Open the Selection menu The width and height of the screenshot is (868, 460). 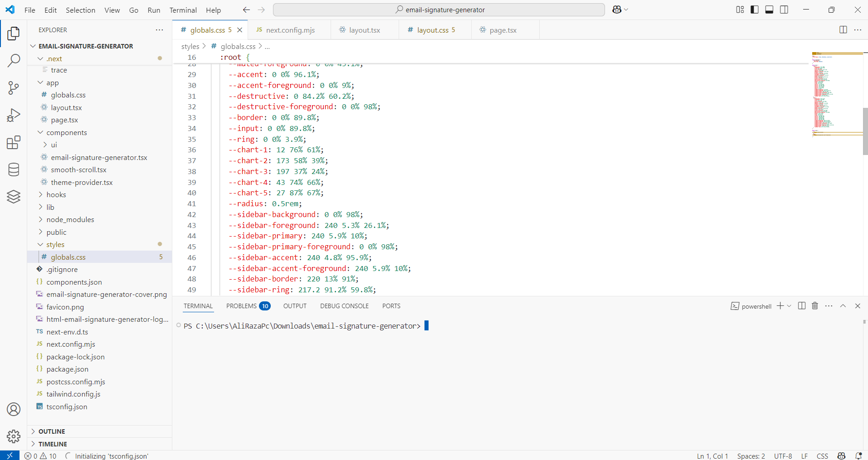pos(80,10)
